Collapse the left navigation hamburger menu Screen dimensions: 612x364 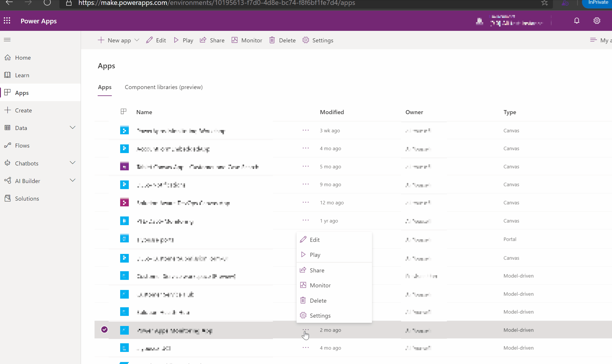[x=7, y=39]
